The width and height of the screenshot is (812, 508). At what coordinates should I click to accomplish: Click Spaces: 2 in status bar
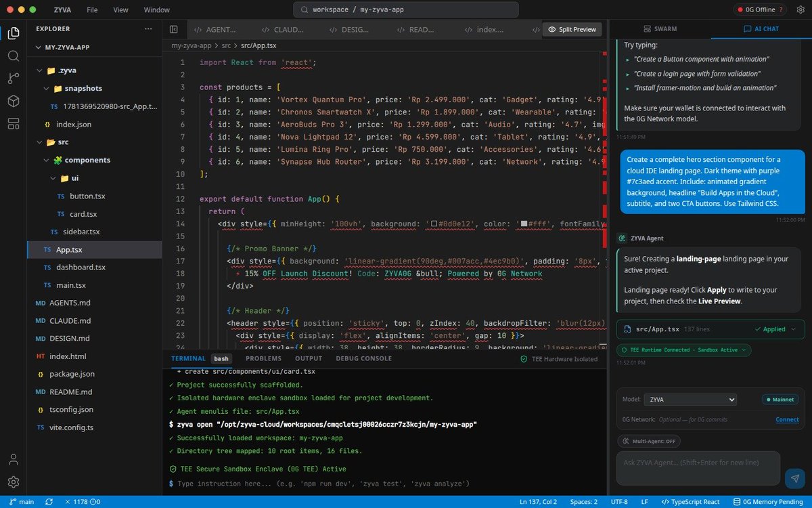click(x=583, y=502)
